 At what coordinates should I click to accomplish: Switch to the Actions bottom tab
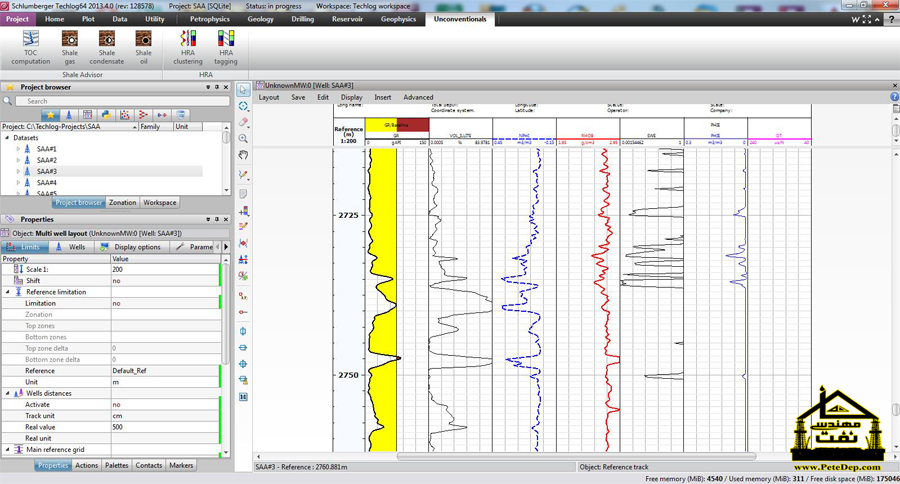[x=87, y=466]
